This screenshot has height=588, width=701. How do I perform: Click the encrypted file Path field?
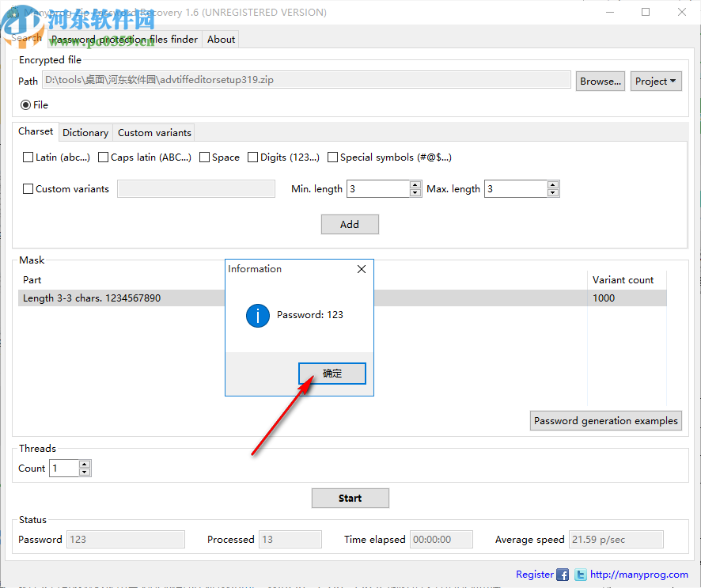tap(307, 80)
